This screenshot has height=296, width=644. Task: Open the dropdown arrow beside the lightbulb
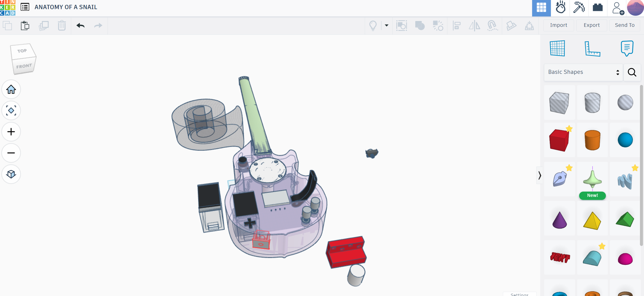coord(386,26)
